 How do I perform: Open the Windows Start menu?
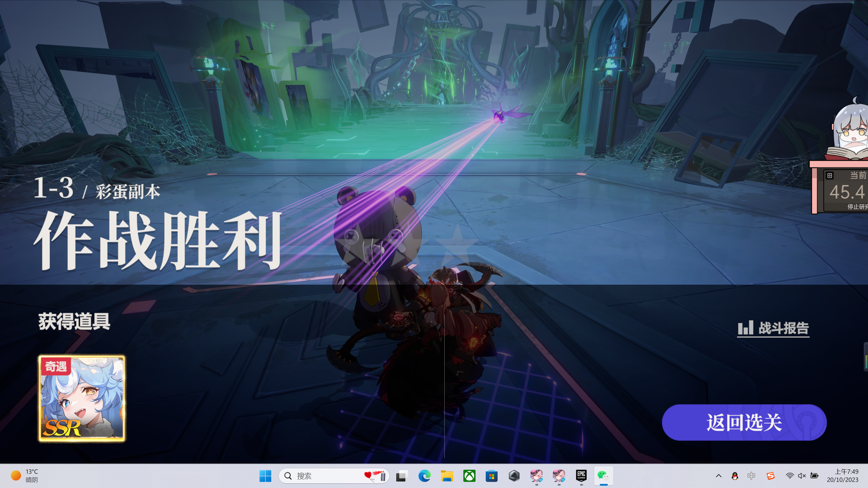tap(265, 476)
